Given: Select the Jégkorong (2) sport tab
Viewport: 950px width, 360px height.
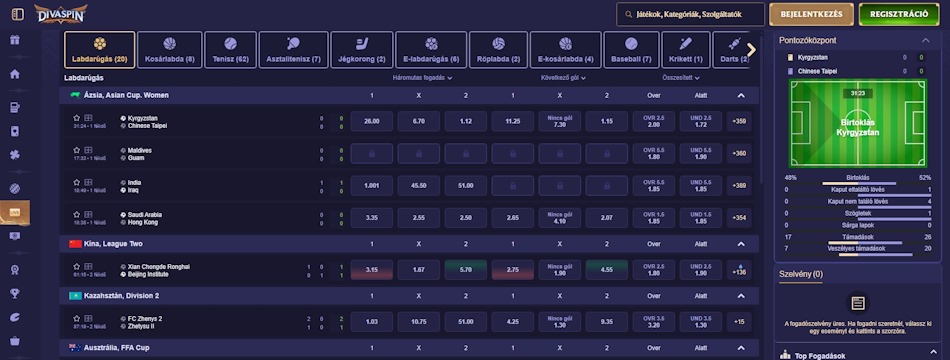Looking at the screenshot, I should click(x=362, y=50).
